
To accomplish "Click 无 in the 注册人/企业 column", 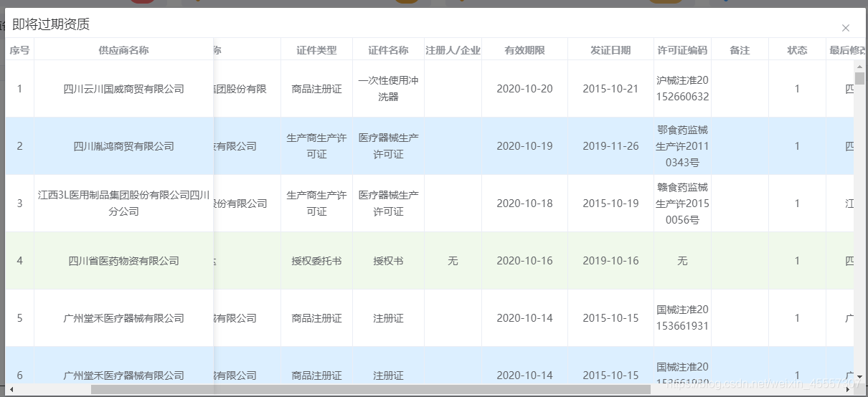I will 453,261.
